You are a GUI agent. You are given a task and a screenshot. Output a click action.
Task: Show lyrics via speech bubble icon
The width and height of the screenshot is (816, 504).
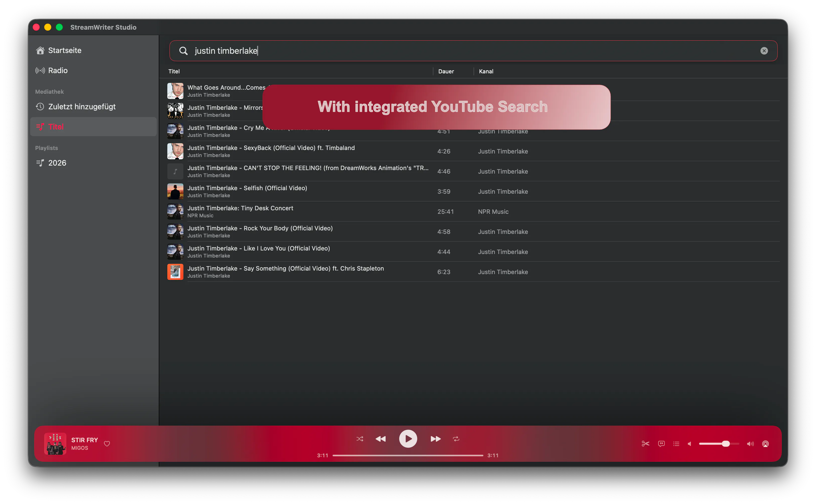coord(661,444)
